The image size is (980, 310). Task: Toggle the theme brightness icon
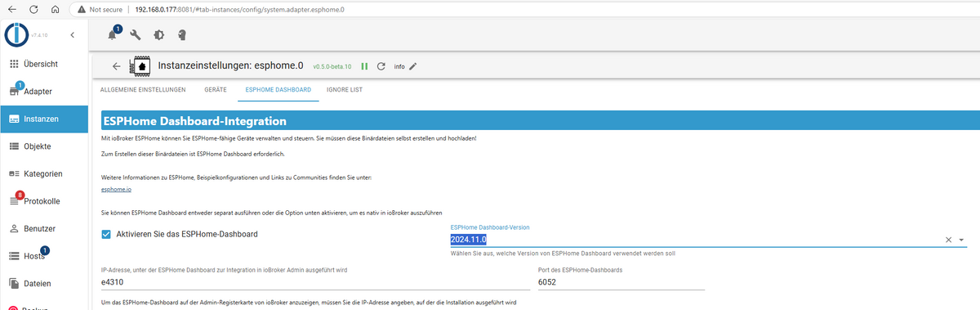[x=158, y=35]
